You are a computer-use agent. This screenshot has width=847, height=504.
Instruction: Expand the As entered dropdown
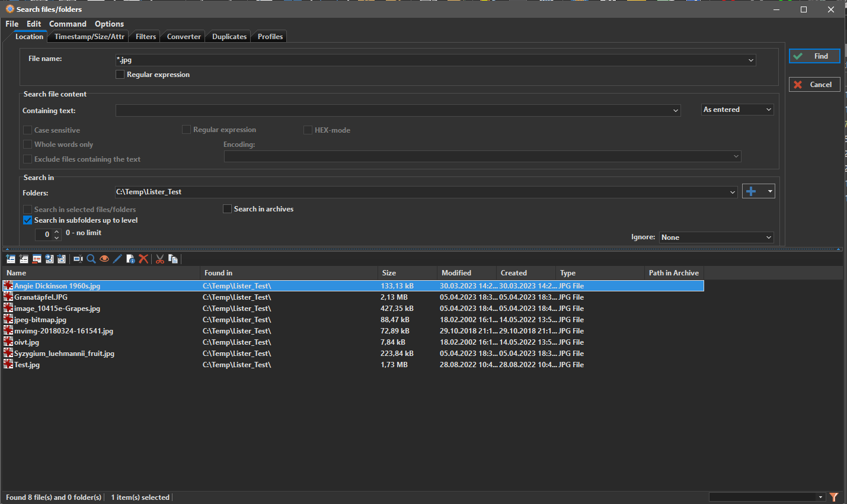click(737, 110)
